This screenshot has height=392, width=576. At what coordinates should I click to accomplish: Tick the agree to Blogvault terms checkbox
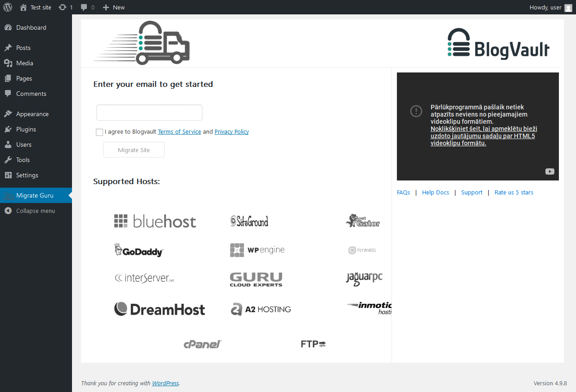(99, 132)
